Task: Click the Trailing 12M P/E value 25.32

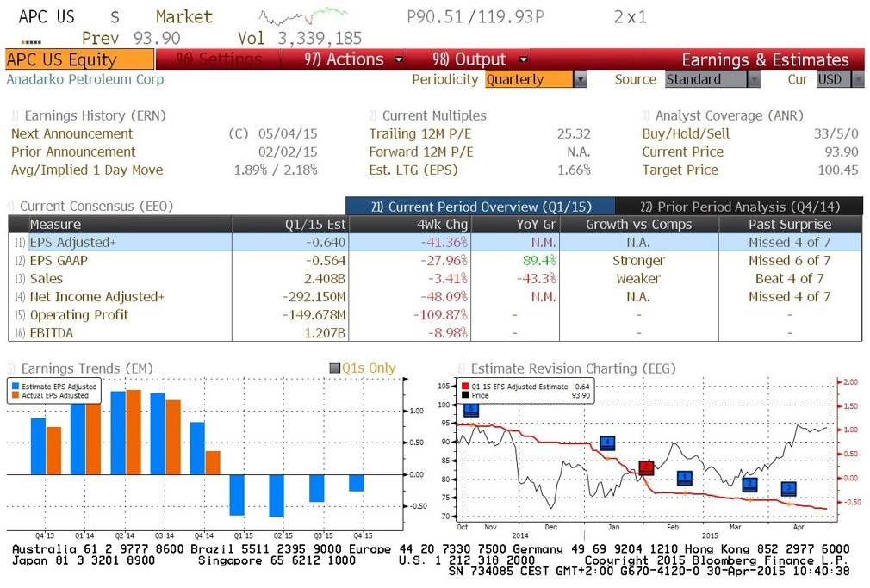Action: tap(574, 133)
